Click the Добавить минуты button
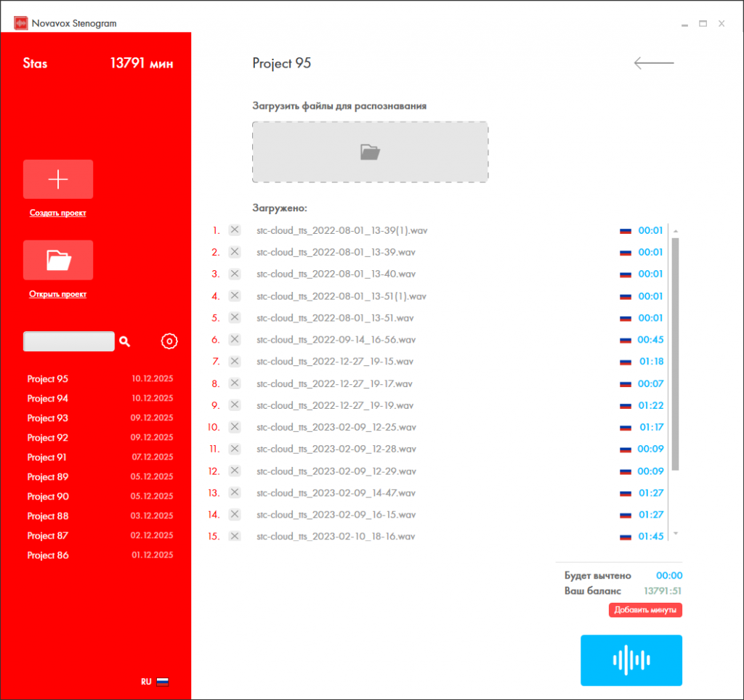 coord(645,610)
